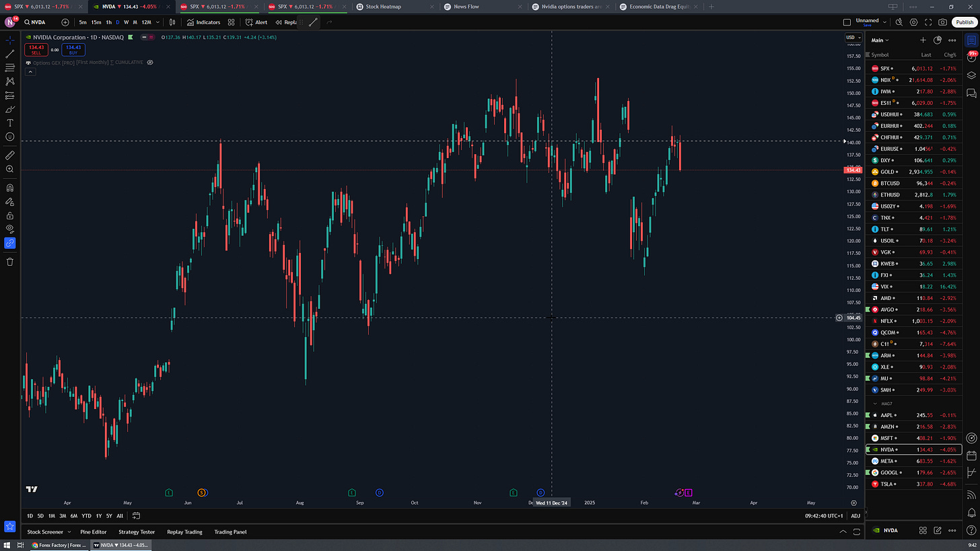Expand Stock Screener dropdown arrow
Image resolution: width=980 pixels, height=551 pixels.
click(69, 532)
